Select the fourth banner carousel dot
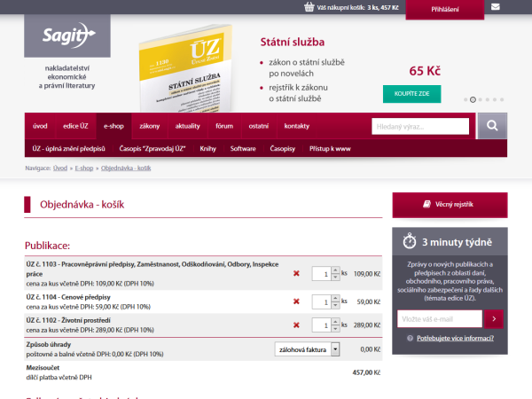The width and height of the screenshot is (532, 399). (x=488, y=99)
